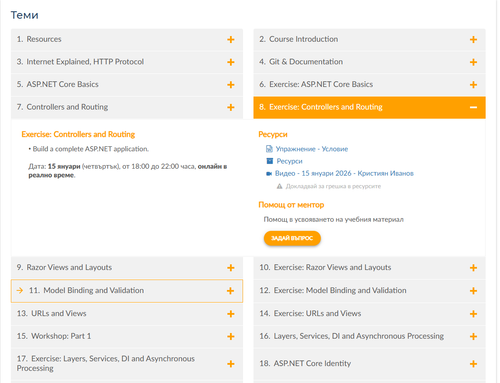Expand Exercise: Model Binding and Validation plus icon
This screenshot has width=500, height=383.
coord(473,291)
